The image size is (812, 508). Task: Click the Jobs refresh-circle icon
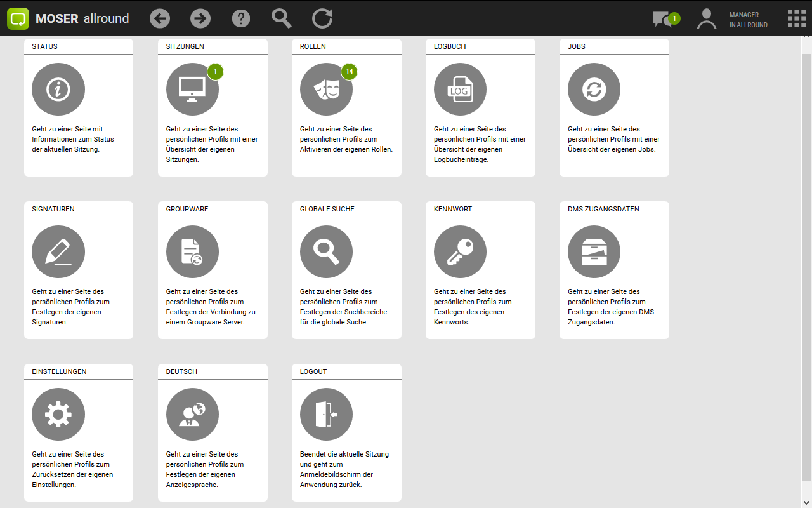pyautogui.click(x=594, y=90)
